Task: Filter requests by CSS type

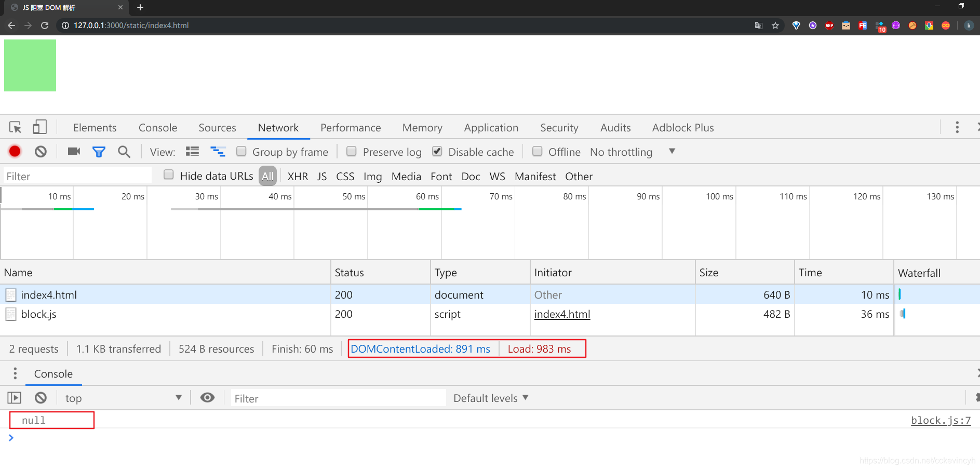Action: 345,176
